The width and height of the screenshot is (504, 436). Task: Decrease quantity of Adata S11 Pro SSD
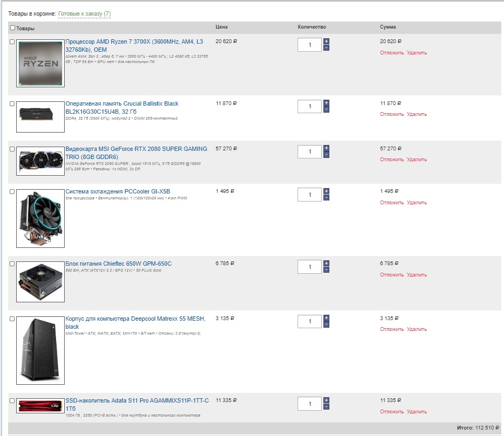pos(326,407)
